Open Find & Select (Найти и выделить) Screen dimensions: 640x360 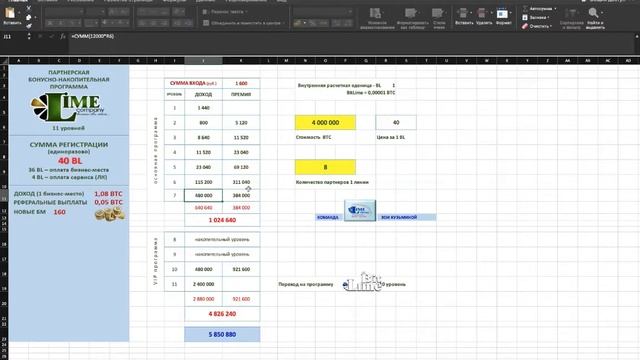(x=595, y=18)
